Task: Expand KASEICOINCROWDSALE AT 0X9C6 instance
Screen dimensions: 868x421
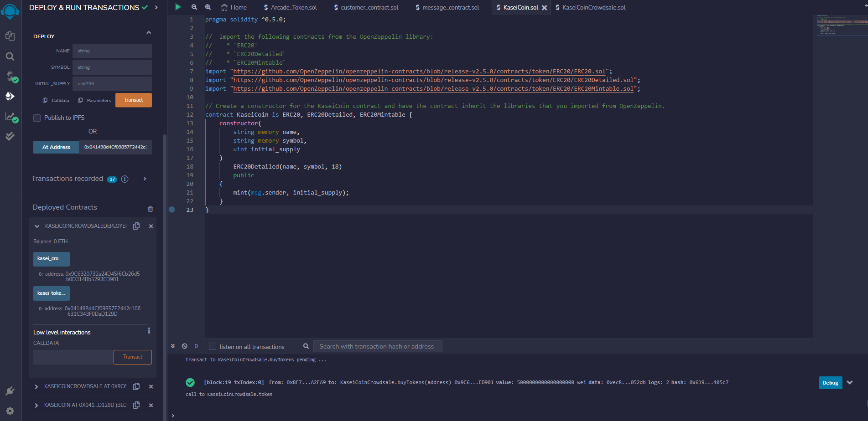Action: point(36,386)
